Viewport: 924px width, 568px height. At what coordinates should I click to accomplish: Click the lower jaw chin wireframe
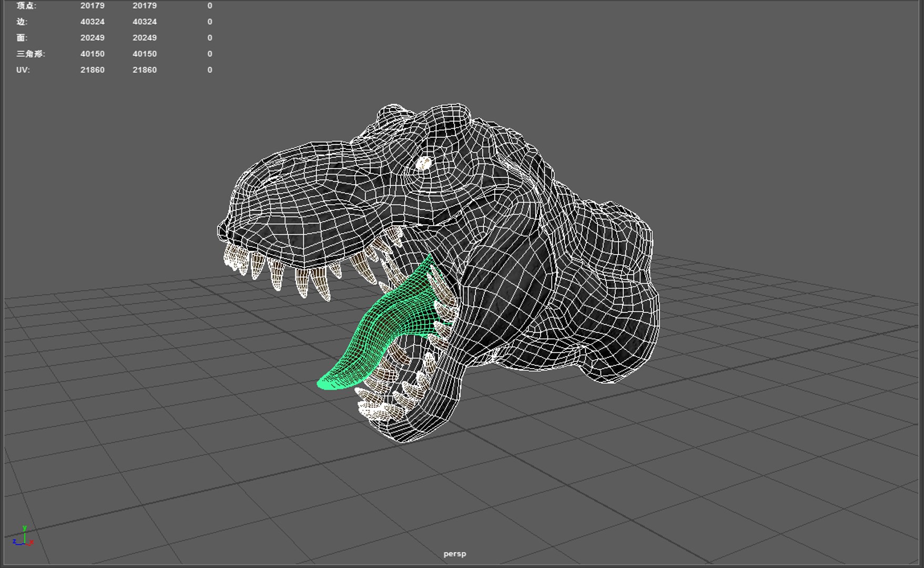click(415, 421)
